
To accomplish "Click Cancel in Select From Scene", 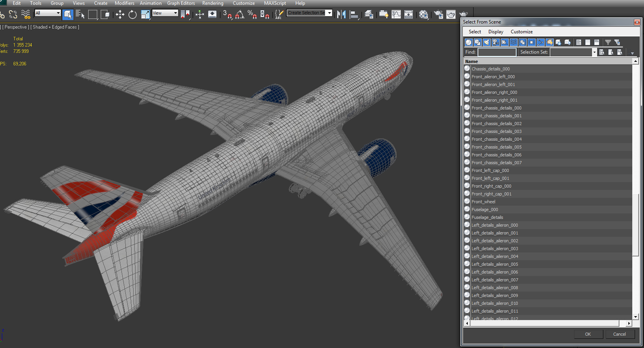I will point(619,334).
